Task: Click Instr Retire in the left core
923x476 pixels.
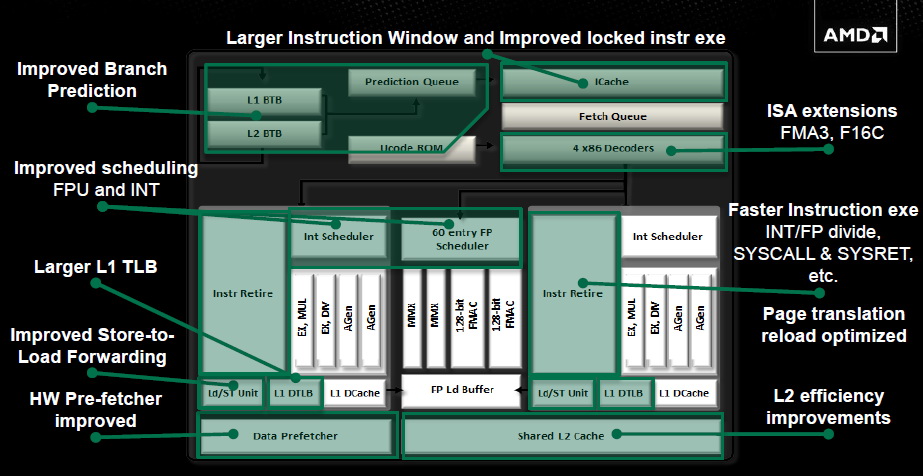Action: click(243, 293)
